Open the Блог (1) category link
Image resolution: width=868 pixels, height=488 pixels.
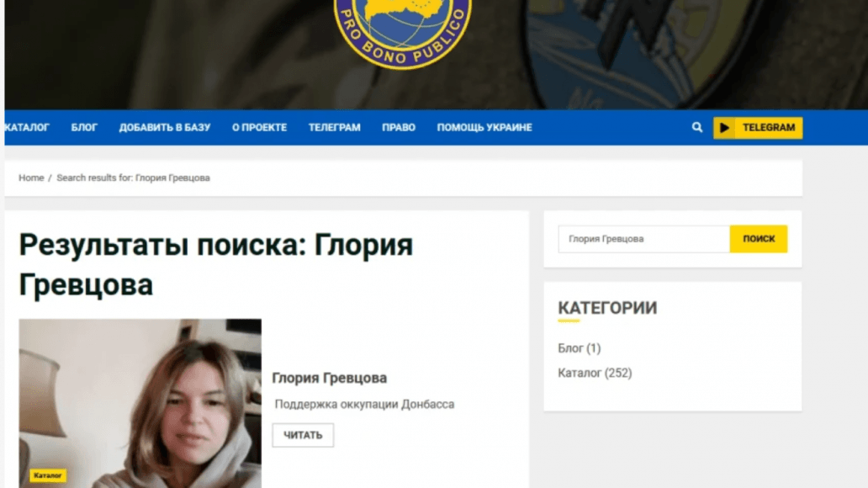pos(580,348)
